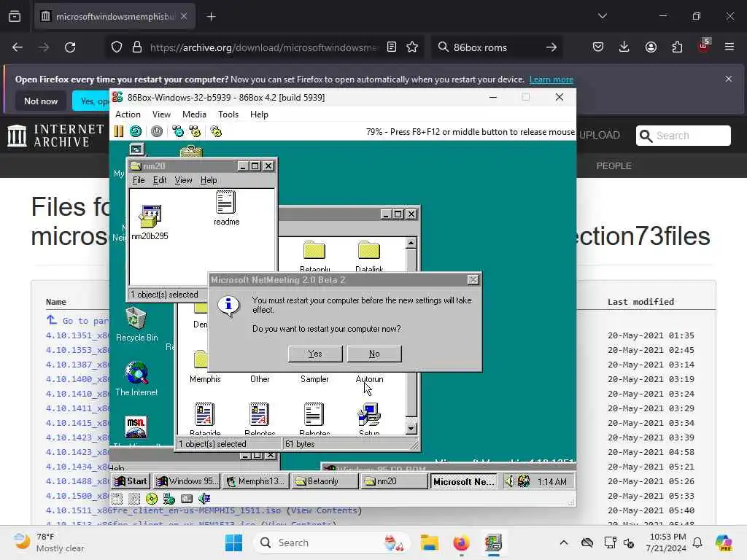Screen dimensions: 747x560
Task: Click the volume speaker tray icon in Windows 95
Action: [x=509, y=481]
